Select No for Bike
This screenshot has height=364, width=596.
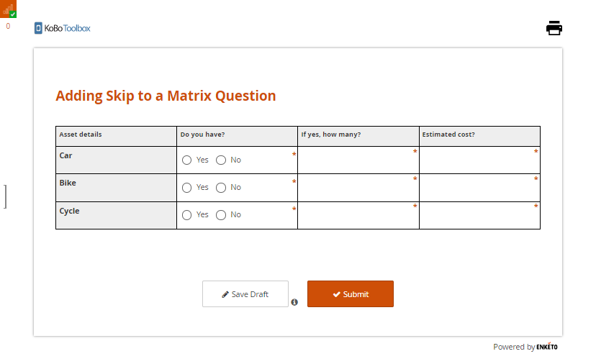(x=221, y=187)
